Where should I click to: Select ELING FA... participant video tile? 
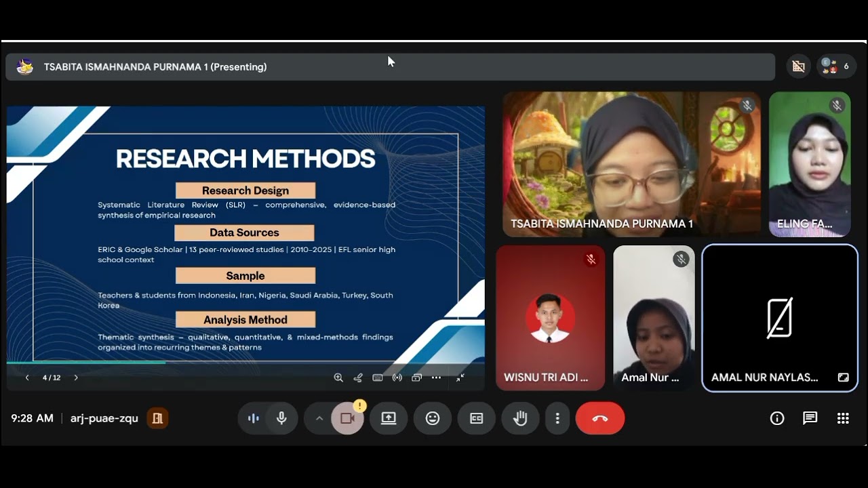[x=810, y=165]
